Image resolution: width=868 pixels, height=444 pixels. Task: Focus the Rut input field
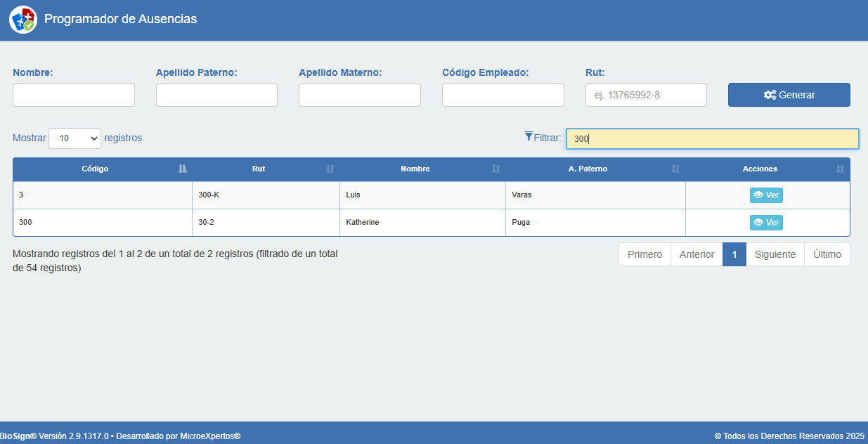tap(646, 95)
